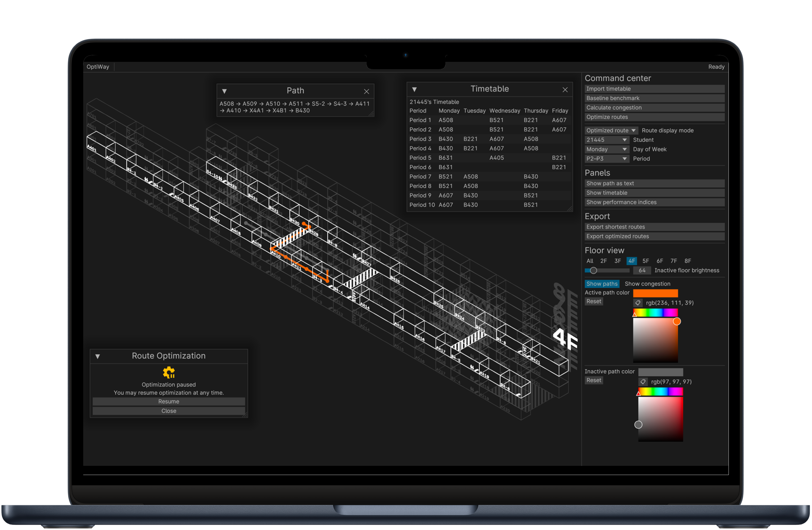Click Import timetable
The height and width of the screenshot is (530, 812).
coord(654,89)
